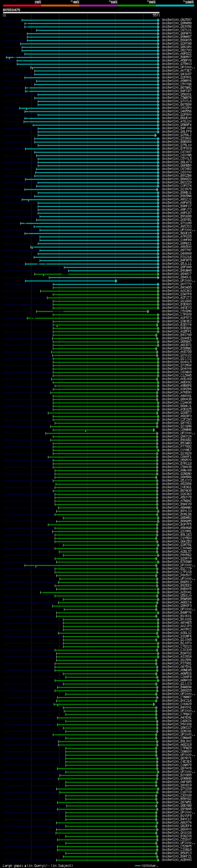Viewport: 197px width, 868px height.
Task: Select hit label UniRef100_Q974Y8
Action: 177,769
